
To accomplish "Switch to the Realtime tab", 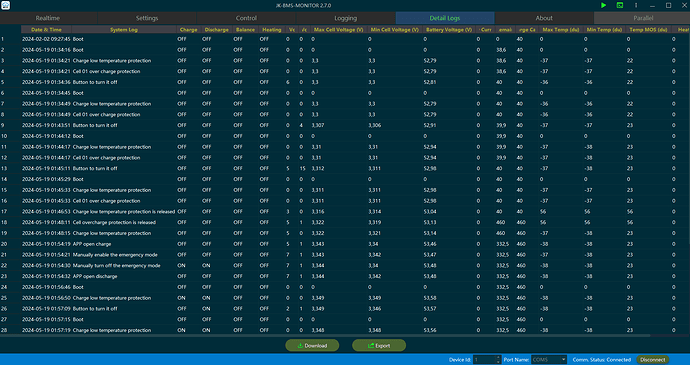I will 48,18.
